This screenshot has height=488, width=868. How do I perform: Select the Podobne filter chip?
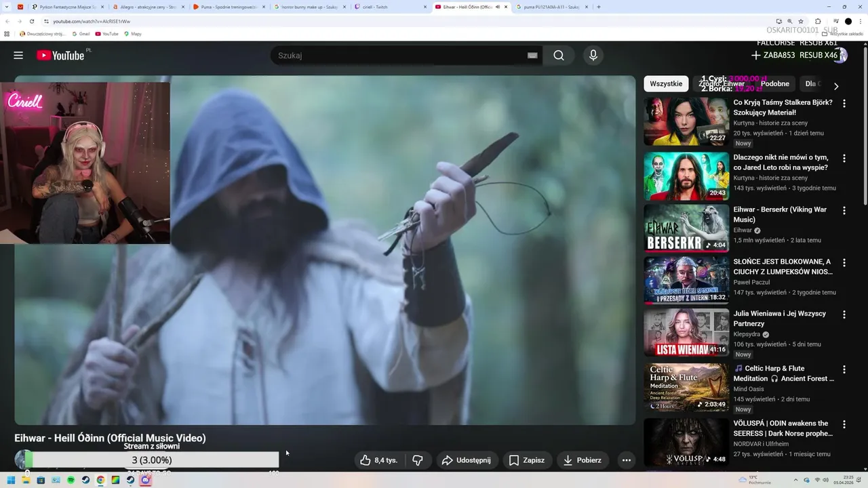pyautogui.click(x=774, y=84)
